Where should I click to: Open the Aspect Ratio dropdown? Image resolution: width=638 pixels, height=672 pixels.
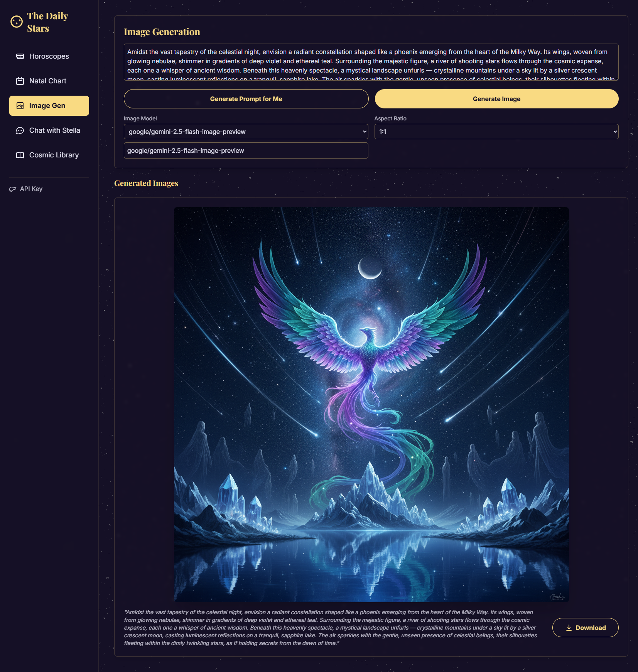496,132
